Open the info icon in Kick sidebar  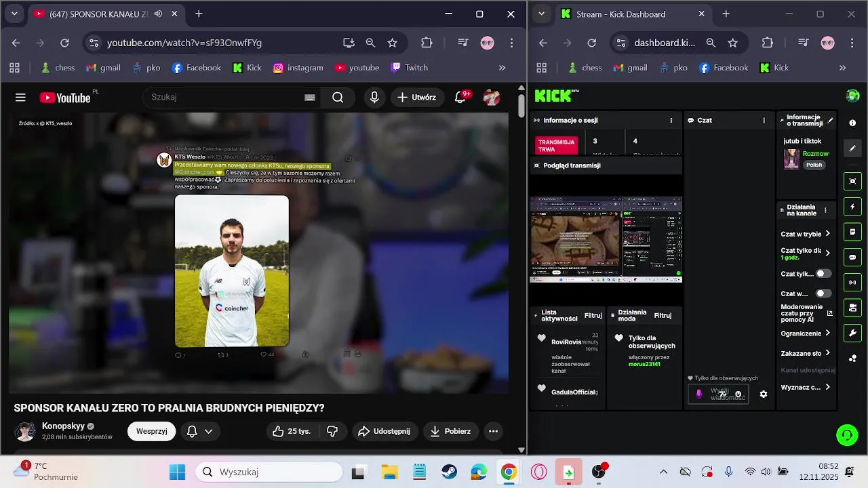pyautogui.click(x=852, y=123)
